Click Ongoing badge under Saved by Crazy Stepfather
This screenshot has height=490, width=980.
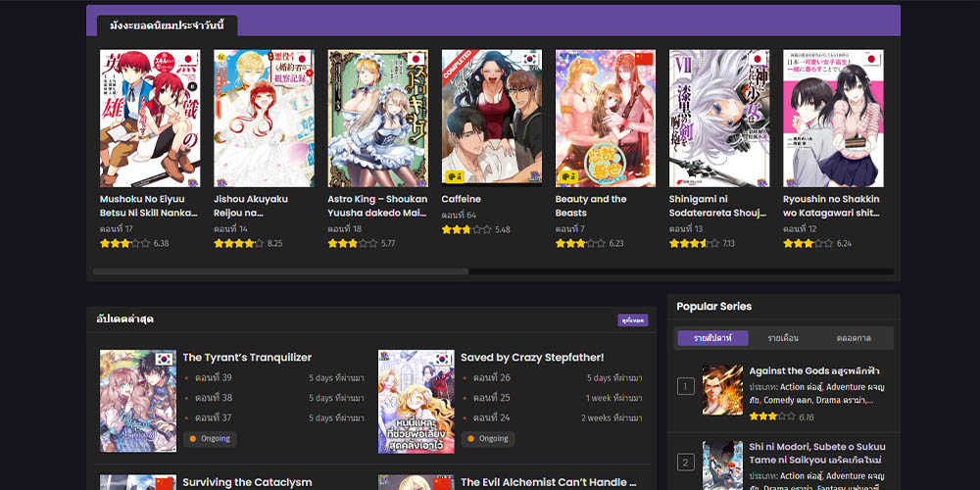(488, 439)
